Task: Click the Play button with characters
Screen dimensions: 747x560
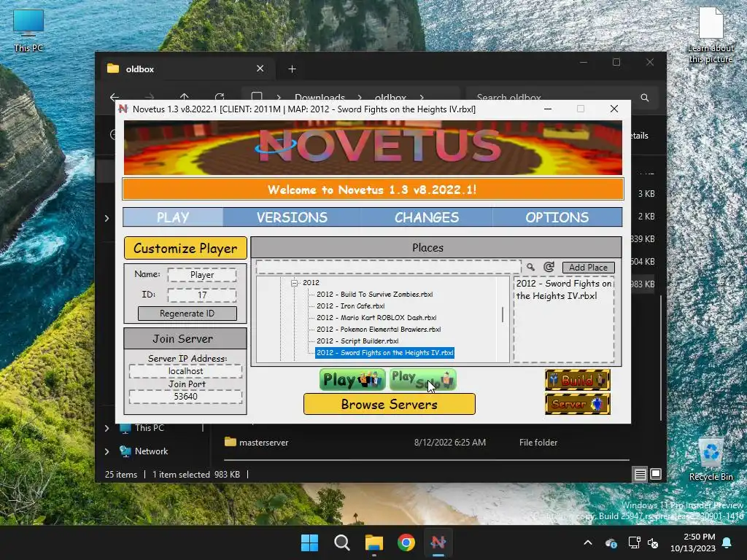Action: (352, 379)
